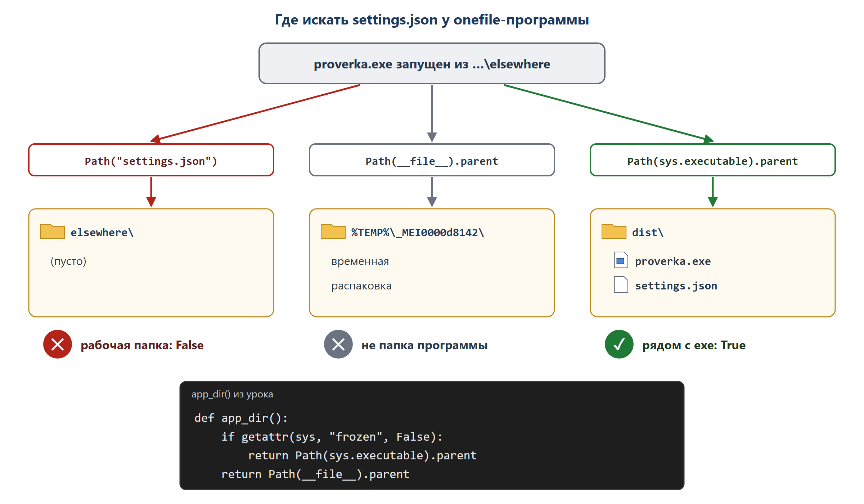
Task: Click the text не папка программы
Action: 424,345
